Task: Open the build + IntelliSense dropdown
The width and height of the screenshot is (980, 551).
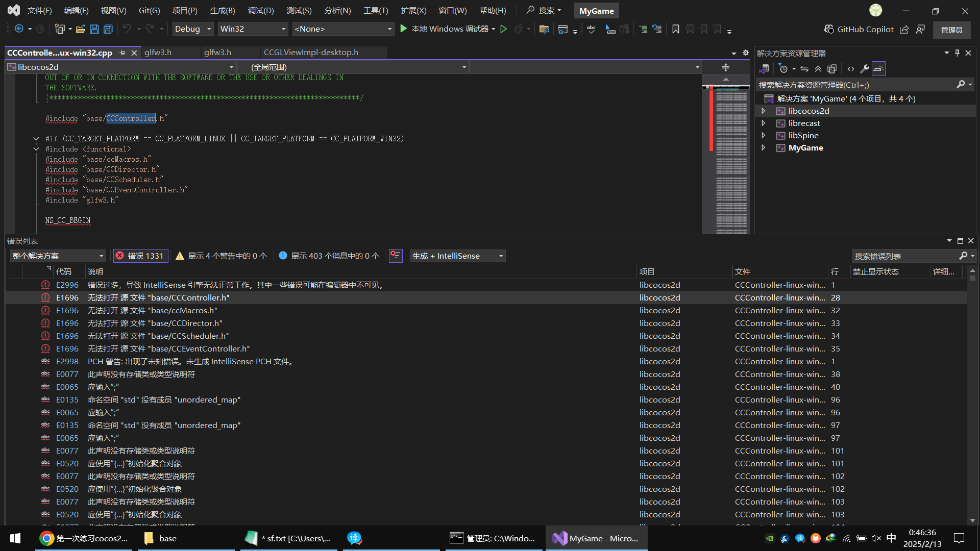Action: click(x=458, y=256)
